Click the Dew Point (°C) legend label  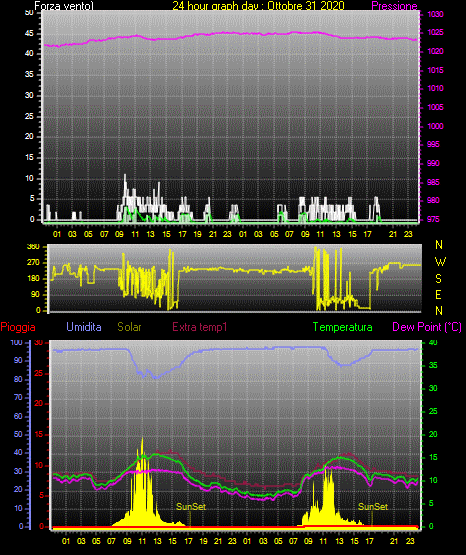pos(427,327)
